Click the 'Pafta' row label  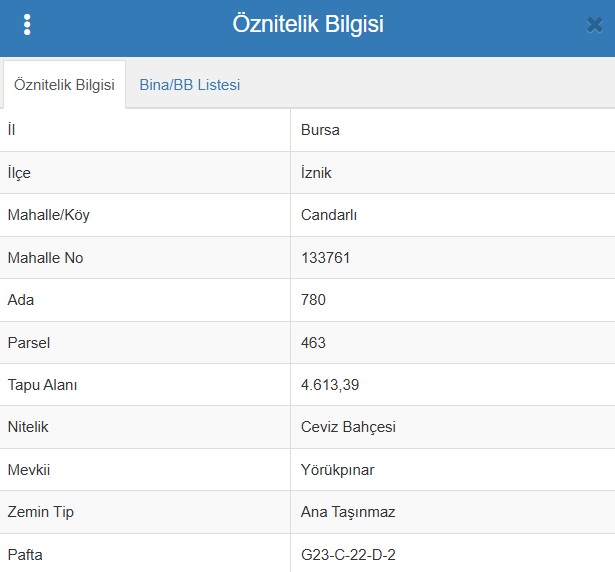pyautogui.click(x=25, y=555)
